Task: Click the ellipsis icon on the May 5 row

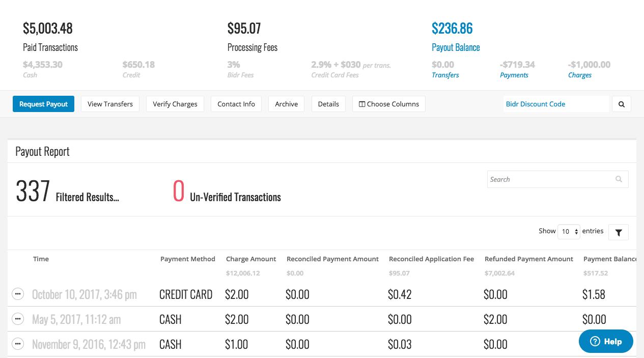Action: click(18, 319)
